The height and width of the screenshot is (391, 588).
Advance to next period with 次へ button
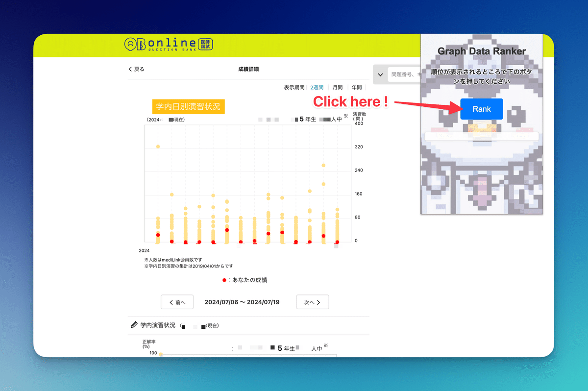313,302
